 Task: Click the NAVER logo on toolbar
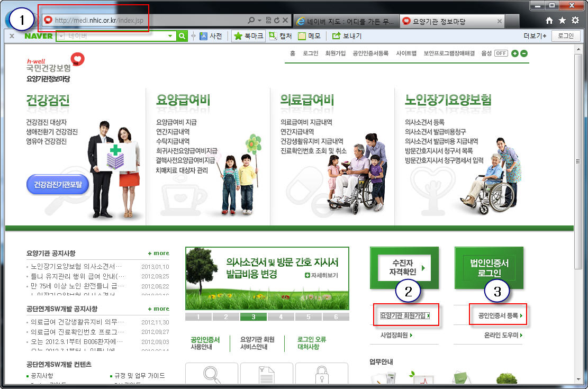click(39, 36)
